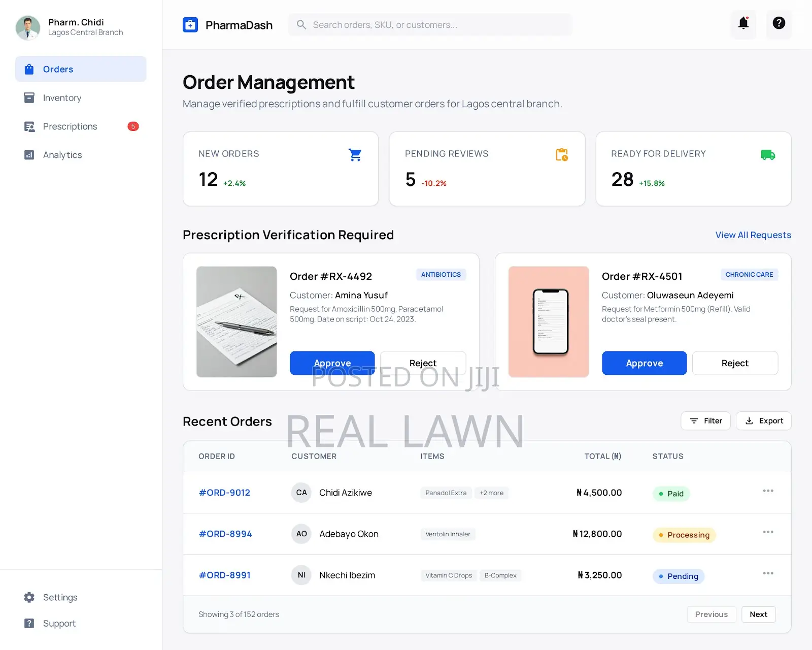The height and width of the screenshot is (650, 812).
Task: Click the Pending Reviews stat card
Action: (487, 169)
